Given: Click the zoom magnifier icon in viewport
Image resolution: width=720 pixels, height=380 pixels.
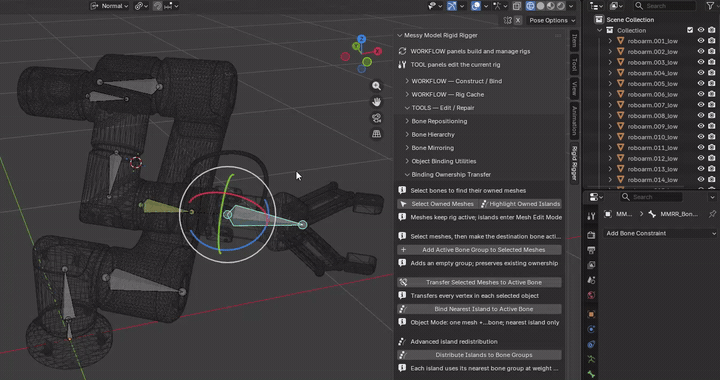Looking at the screenshot, I should (377, 86).
